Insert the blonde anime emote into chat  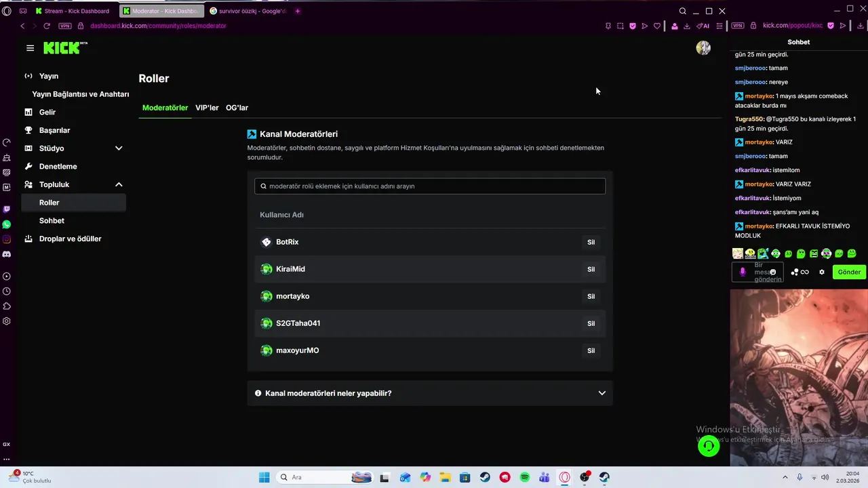pos(738,253)
